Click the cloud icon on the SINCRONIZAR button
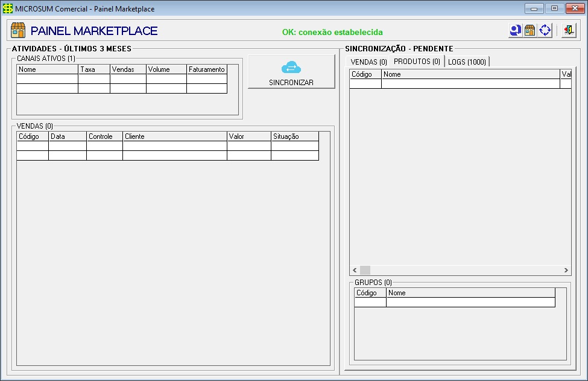Image resolution: width=588 pixels, height=381 pixels. click(291, 68)
